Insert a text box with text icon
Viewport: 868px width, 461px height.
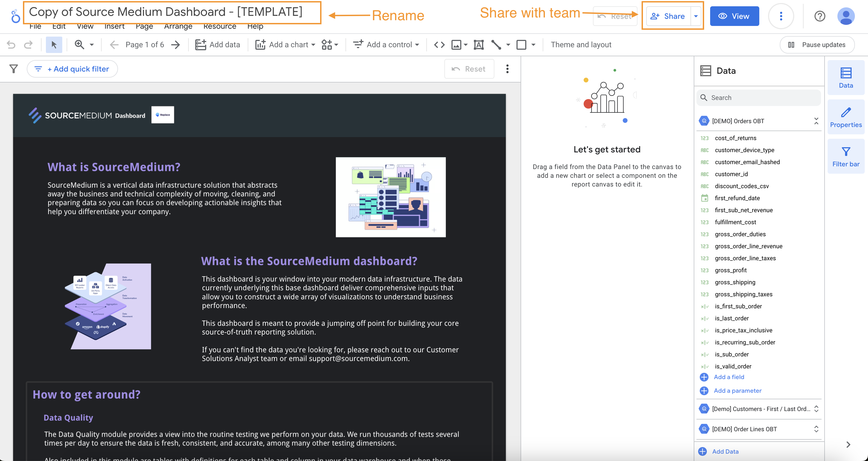[x=479, y=45]
